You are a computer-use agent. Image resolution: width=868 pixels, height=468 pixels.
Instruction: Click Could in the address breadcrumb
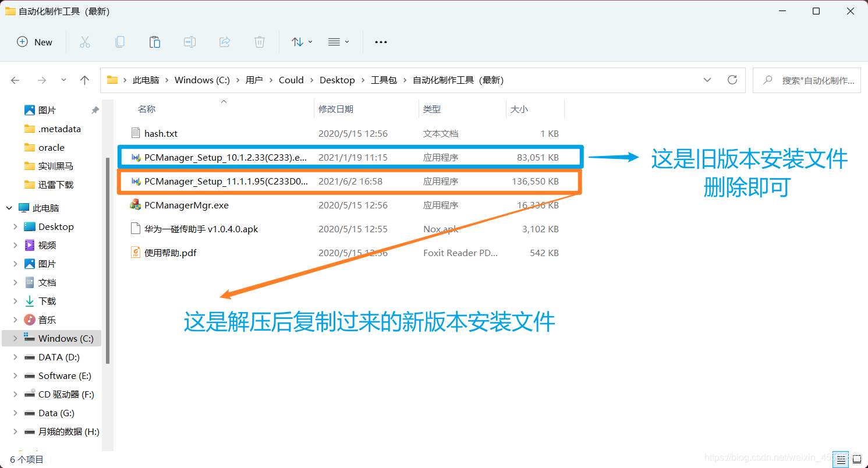click(x=291, y=80)
